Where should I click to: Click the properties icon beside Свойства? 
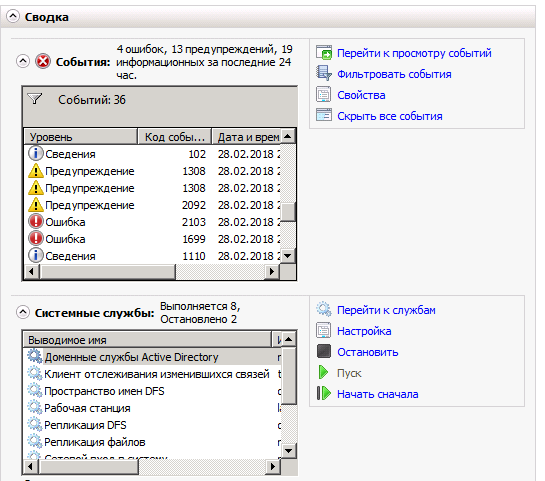324,94
